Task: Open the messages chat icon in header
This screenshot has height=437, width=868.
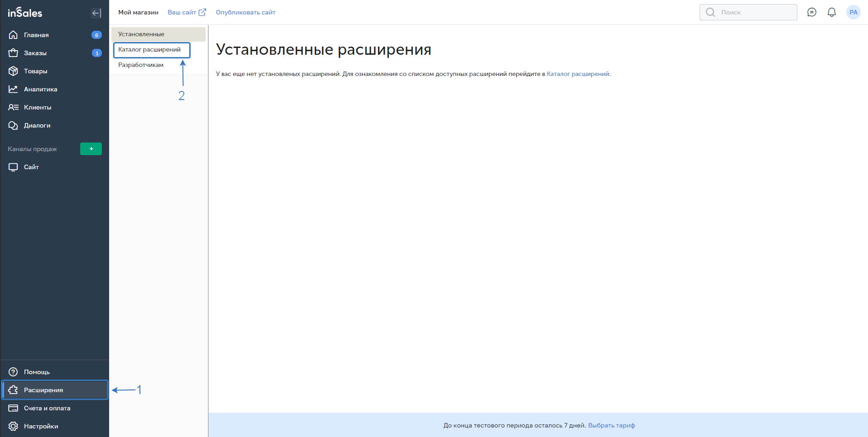Action: click(x=812, y=12)
